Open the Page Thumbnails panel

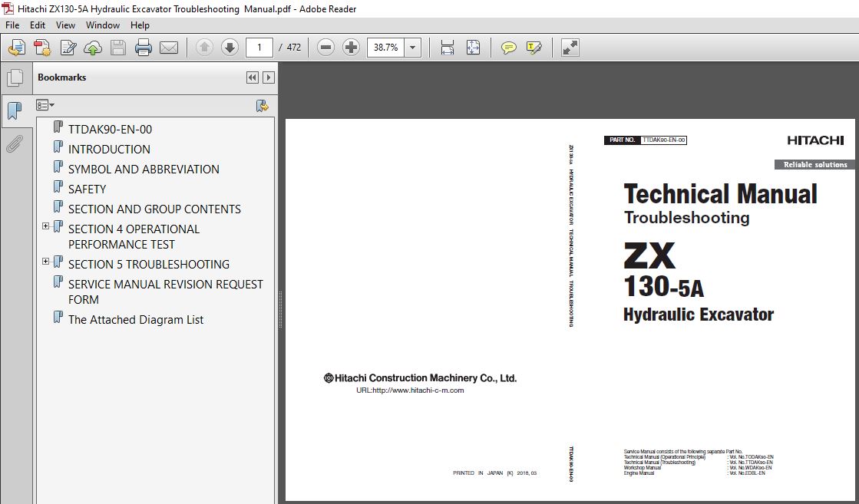[15, 77]
